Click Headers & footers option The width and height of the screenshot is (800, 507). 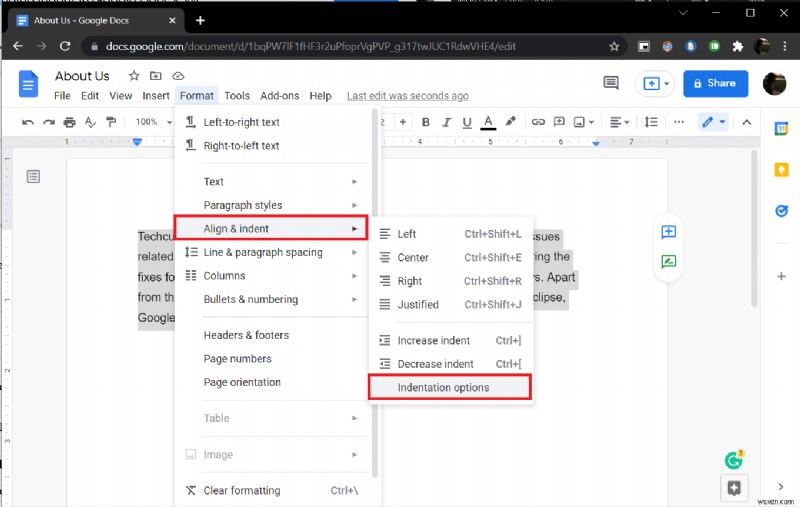271,335
